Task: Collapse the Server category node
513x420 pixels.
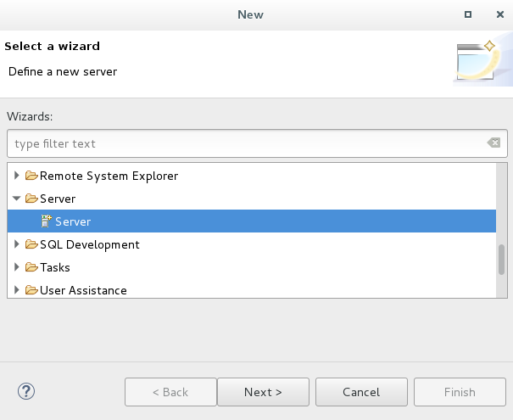Action: click(x=17, y=199)
